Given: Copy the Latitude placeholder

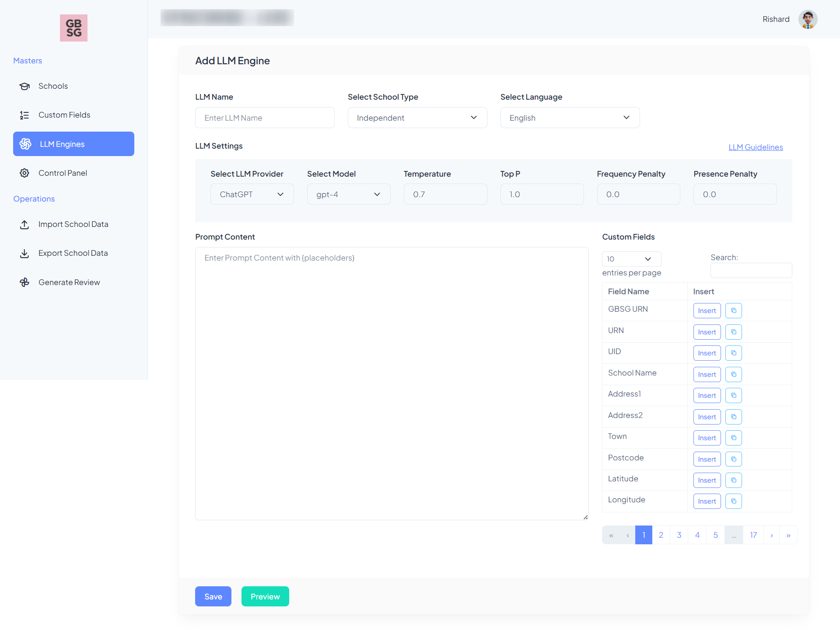Looking at the screenshot, I should (x=734, y=480).
